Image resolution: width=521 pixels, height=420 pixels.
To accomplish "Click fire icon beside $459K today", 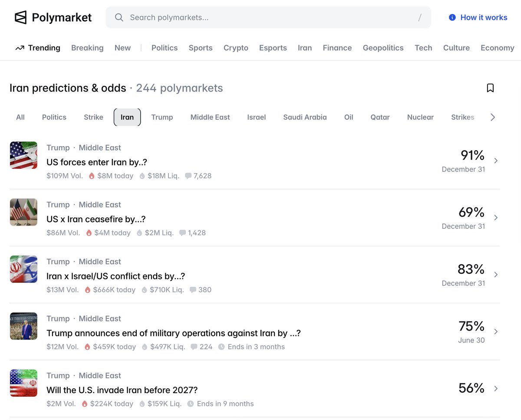I will (87, 347).
